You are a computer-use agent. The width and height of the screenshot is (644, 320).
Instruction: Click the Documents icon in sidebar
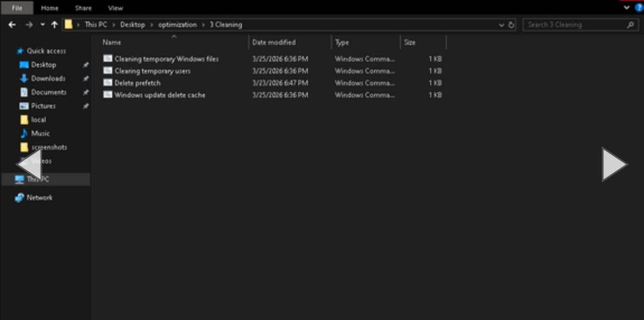[x=24, y=92]
